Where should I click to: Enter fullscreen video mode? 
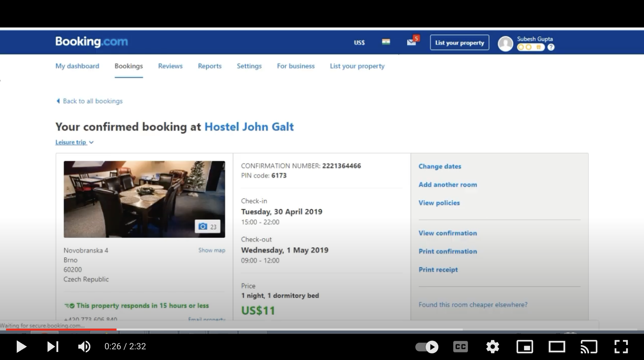coord(621,347)
